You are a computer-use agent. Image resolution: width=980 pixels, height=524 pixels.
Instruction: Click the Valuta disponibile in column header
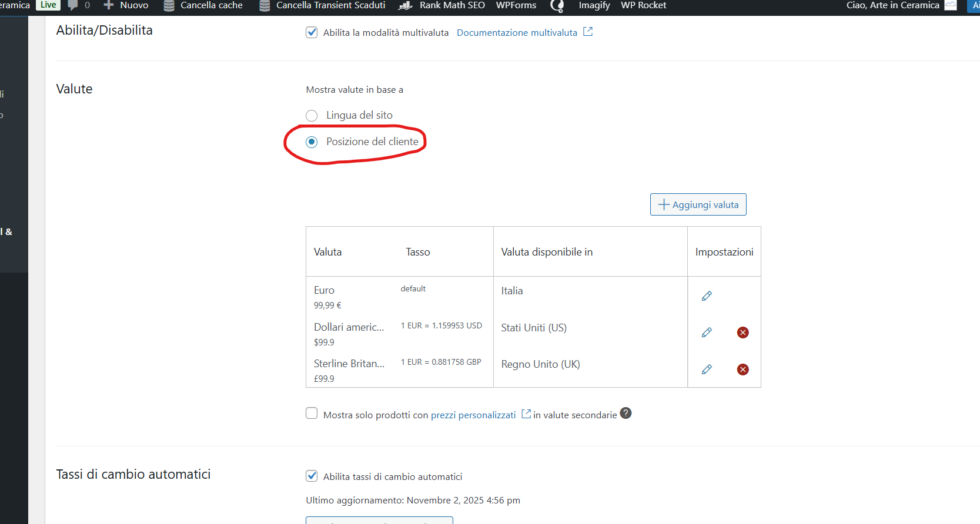pyautogui.click(x=547, y=252)
